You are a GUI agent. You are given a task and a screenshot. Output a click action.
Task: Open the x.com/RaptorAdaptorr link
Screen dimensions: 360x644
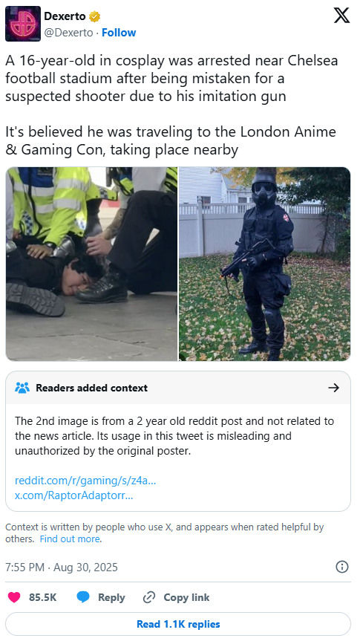[x=74, y=495]
